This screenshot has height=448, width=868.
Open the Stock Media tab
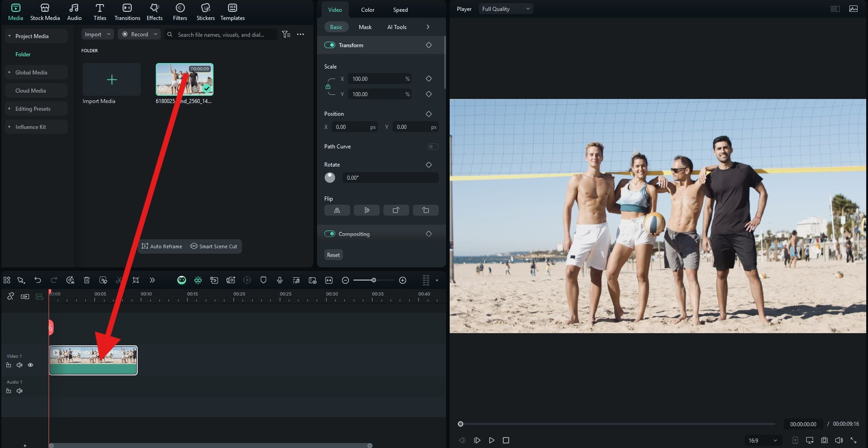45,12
